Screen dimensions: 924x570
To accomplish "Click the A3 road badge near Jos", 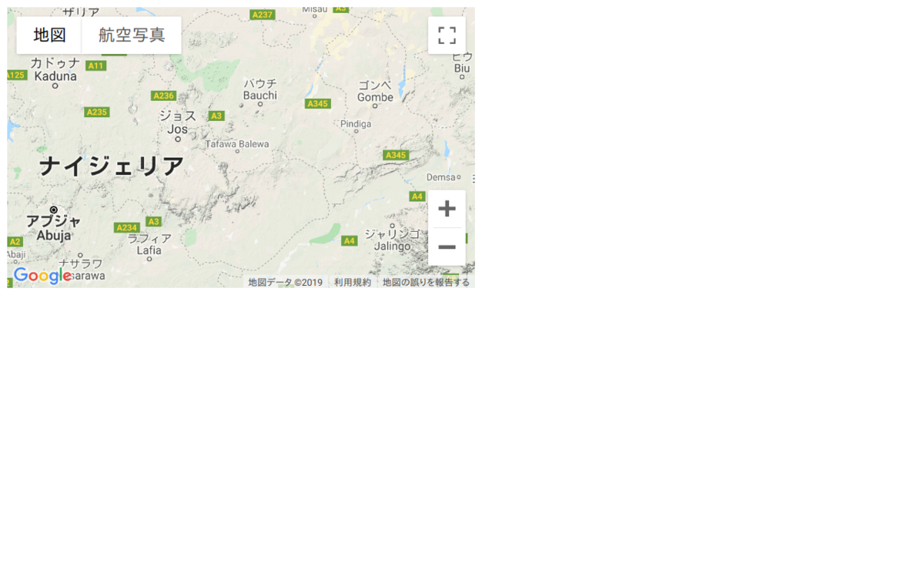I will (x=216, y=116).
